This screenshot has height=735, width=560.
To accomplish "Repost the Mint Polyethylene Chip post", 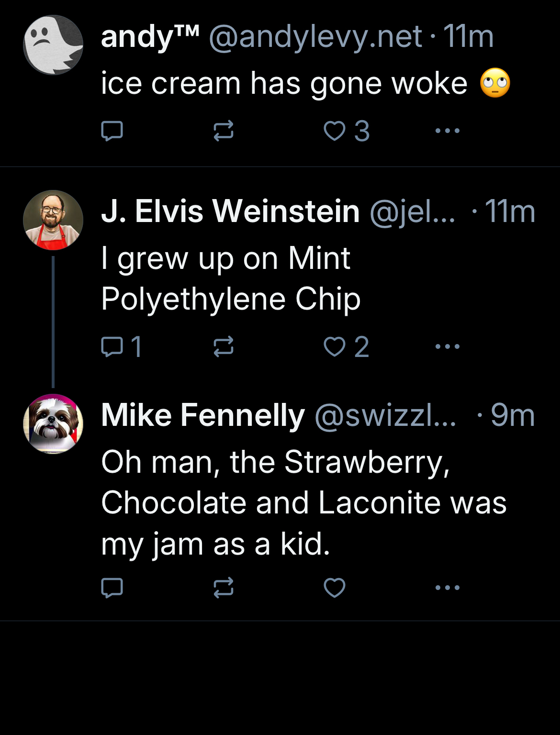I will click(x=224, y=346).
